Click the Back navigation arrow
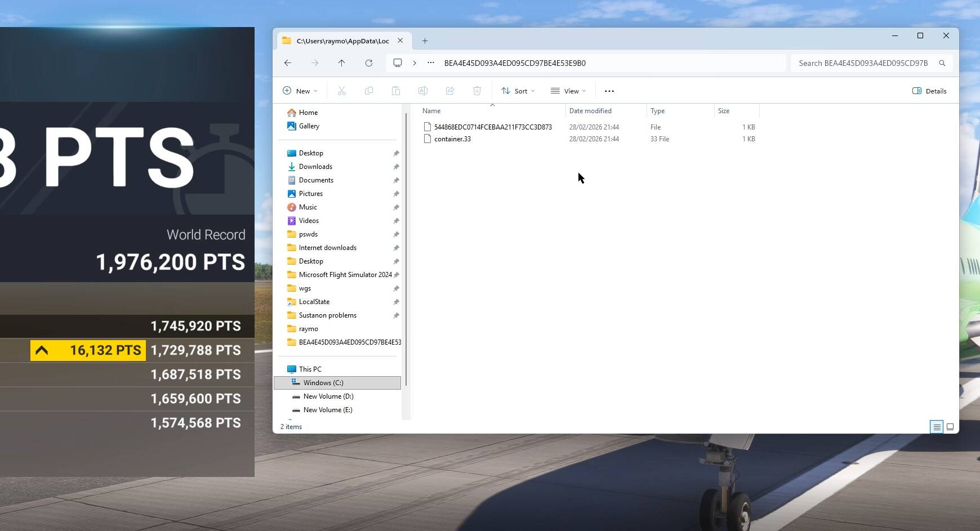The width and height of the screenshot is (980, 531). [288, 63]
